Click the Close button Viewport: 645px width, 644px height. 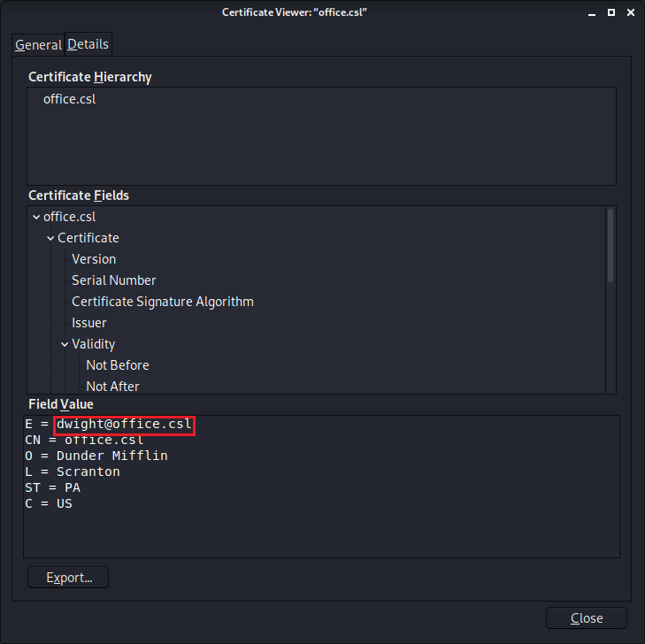[587, 618]
